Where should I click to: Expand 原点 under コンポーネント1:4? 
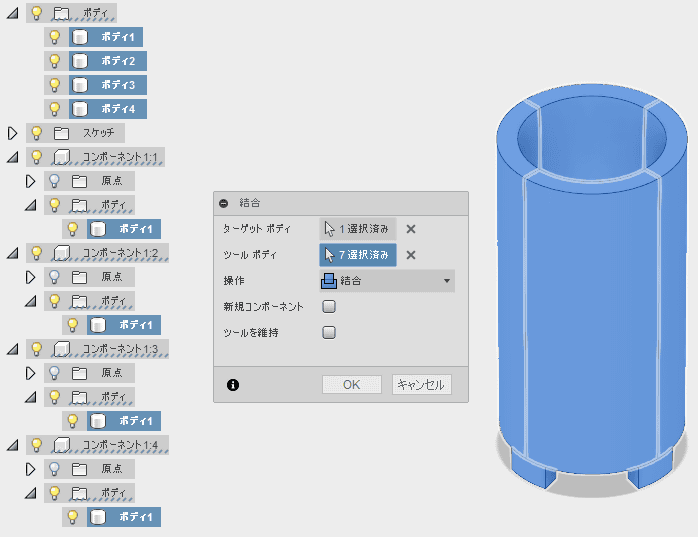pyautogui.click(x=30, y=469)
